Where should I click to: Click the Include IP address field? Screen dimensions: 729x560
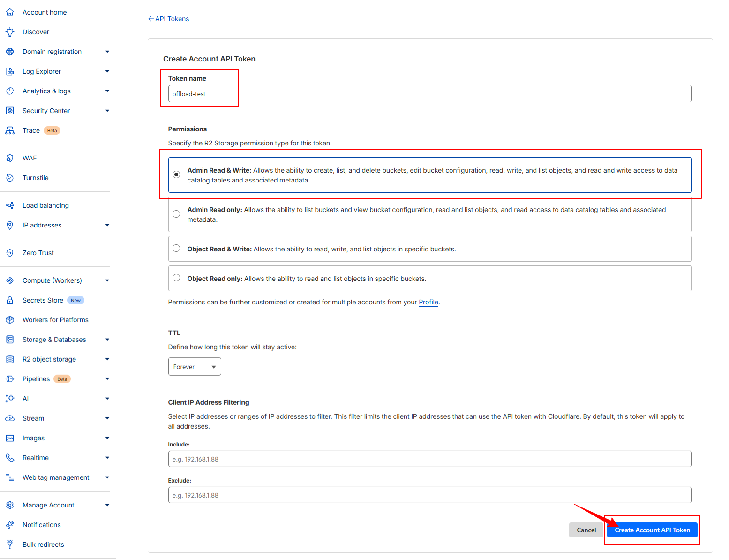coord(429,459)
